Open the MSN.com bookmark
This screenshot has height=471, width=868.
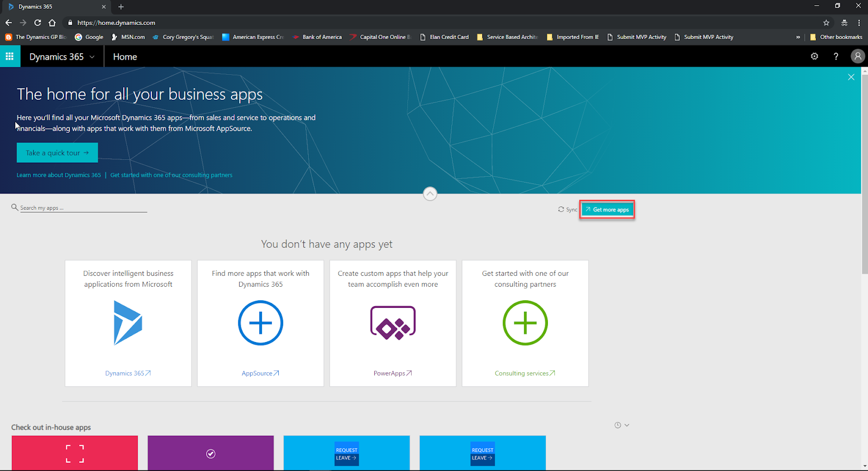(128, 37)
